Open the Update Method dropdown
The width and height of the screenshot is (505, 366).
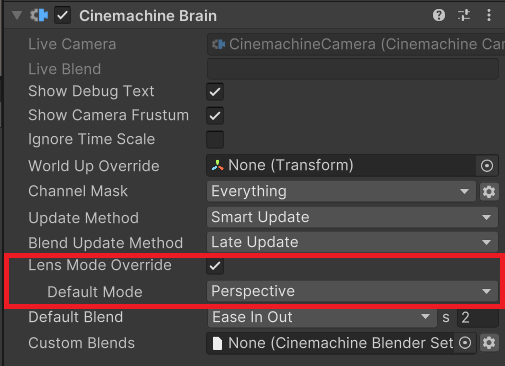tap(352, 217)
